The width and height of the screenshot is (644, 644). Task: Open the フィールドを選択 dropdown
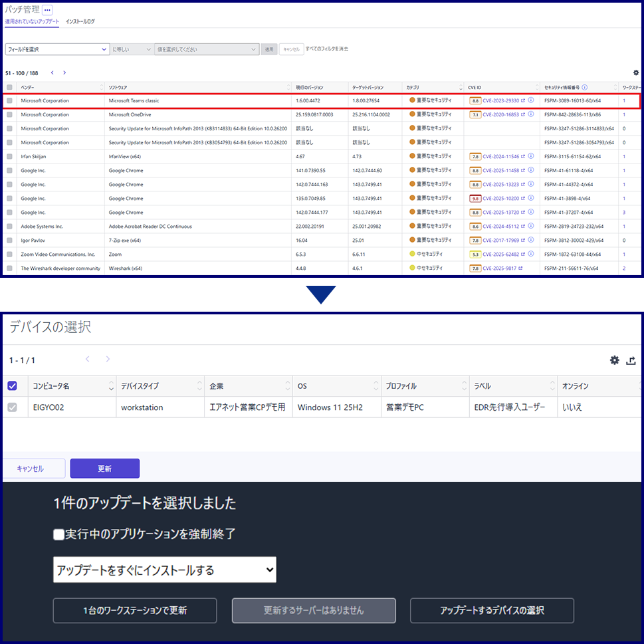pos(57,49)
